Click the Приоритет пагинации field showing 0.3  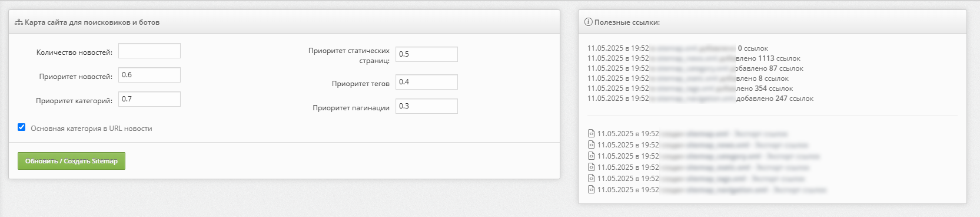point(427,106)
